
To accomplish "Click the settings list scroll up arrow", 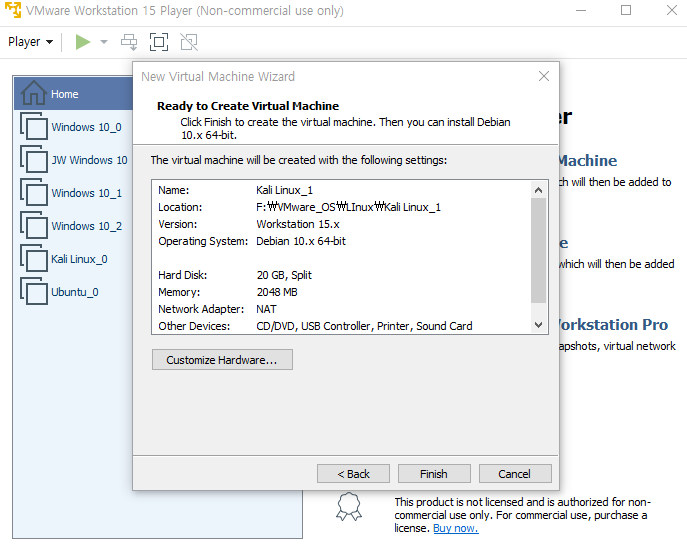I will pyautogui.click(x=538, y=190).
